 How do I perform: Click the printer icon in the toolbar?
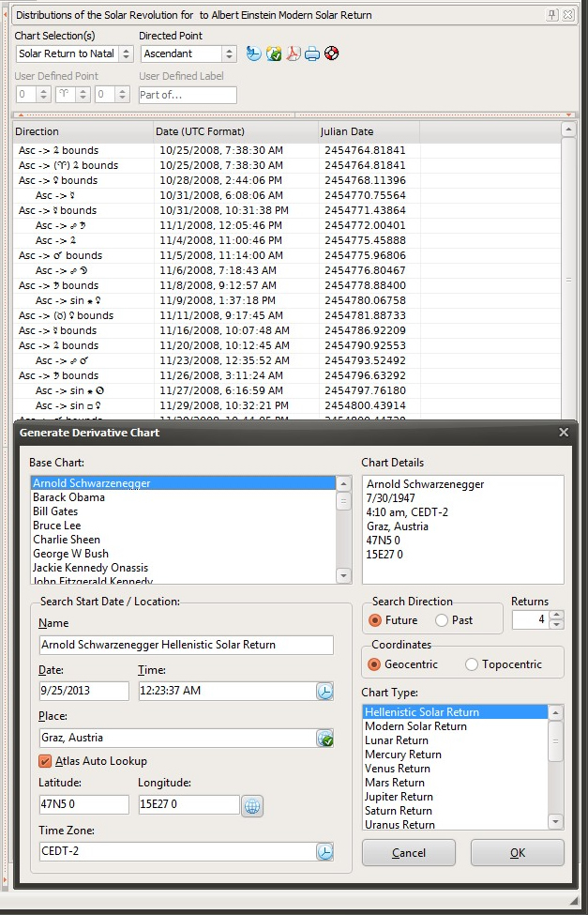click(312, 53)
